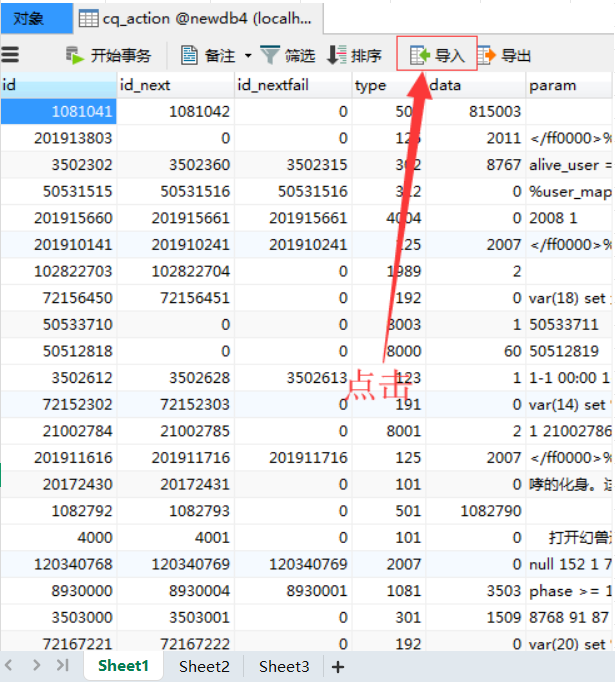This screenshot has width=615, height=682.
Task: Select param cell alive_user
Action: point(570,165)
